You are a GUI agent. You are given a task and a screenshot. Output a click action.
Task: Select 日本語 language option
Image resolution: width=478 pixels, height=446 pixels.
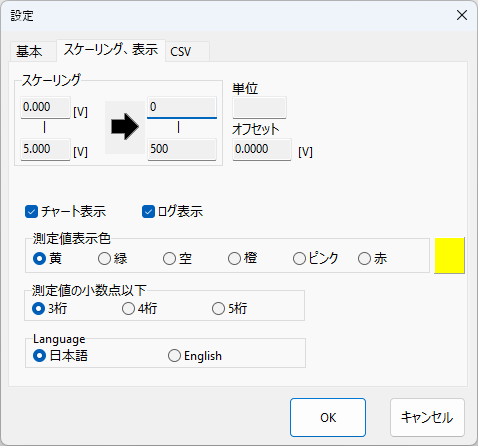click(x=60, y=356)
